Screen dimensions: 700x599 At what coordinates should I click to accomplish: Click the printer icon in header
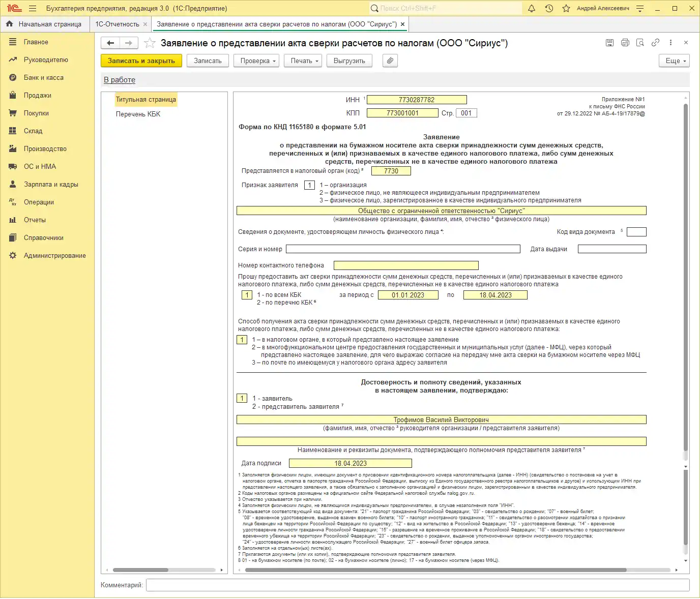[x=625, y=43]
